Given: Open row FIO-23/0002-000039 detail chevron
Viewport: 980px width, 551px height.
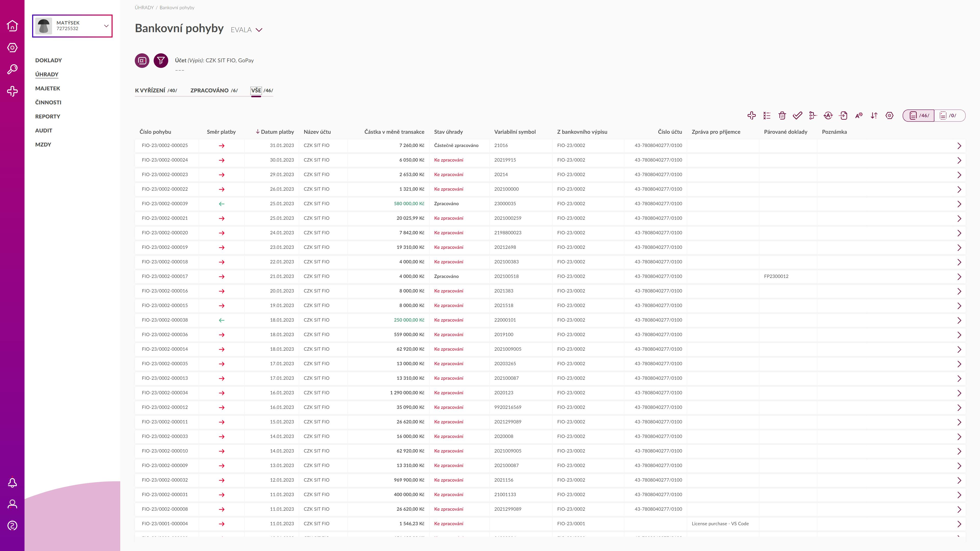Looking at the screenshot, I should (959, 204).
